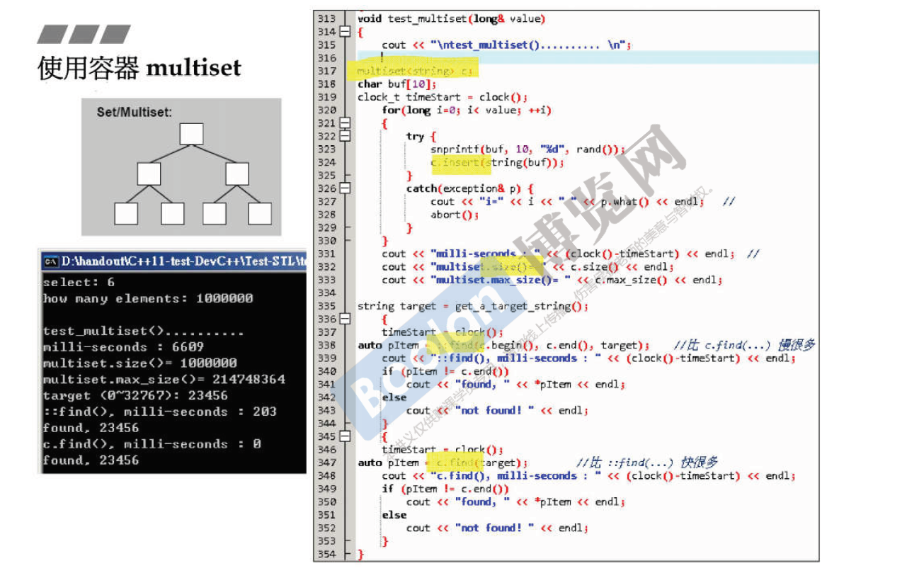Viewport: 924px width, 578px height.
Task: Click the 'try {' keyword line
Action: pos(421,136)
